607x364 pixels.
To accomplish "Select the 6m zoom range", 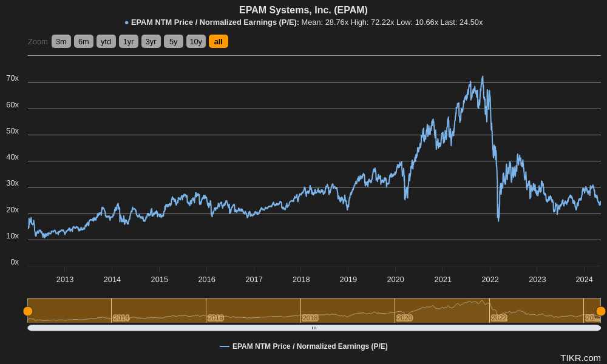I will (x=83, y=41).
